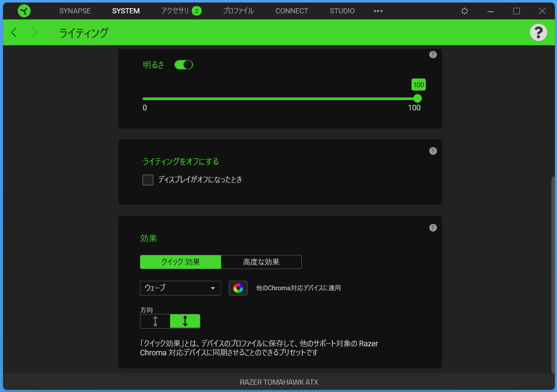Click 他のChroma対応デバイスに適用 label
Viewport: 557px width, 392px height.
click(x=298, y=288)
